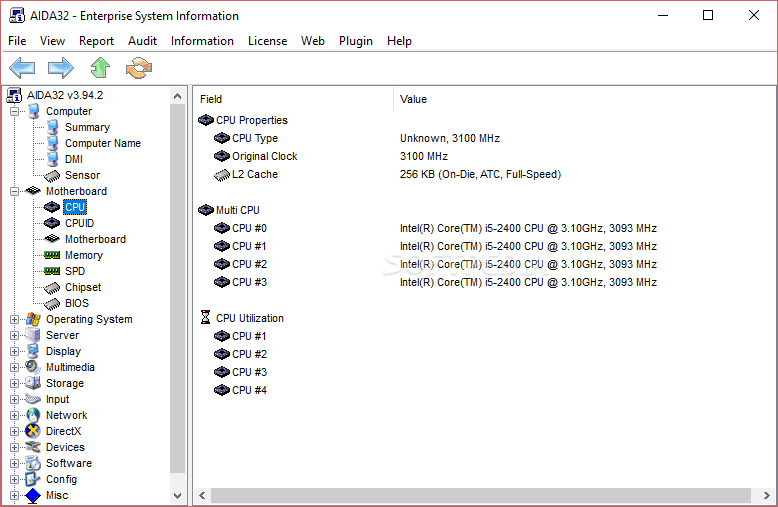Click the Memory module icon
Image resolution: width=778 pixels, height=507 pixels.
(x=52, y=255)
